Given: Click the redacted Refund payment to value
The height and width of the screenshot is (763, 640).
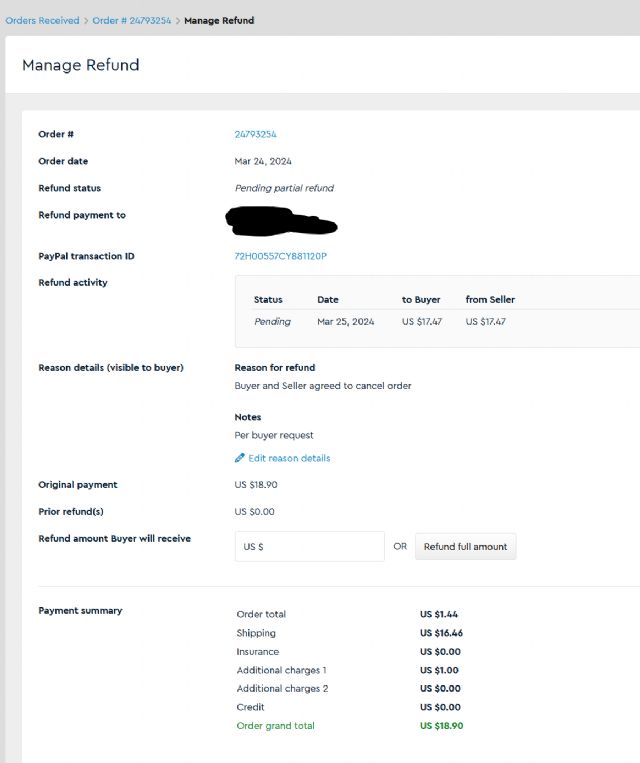Looking at the screenshot, I should 282,220.
